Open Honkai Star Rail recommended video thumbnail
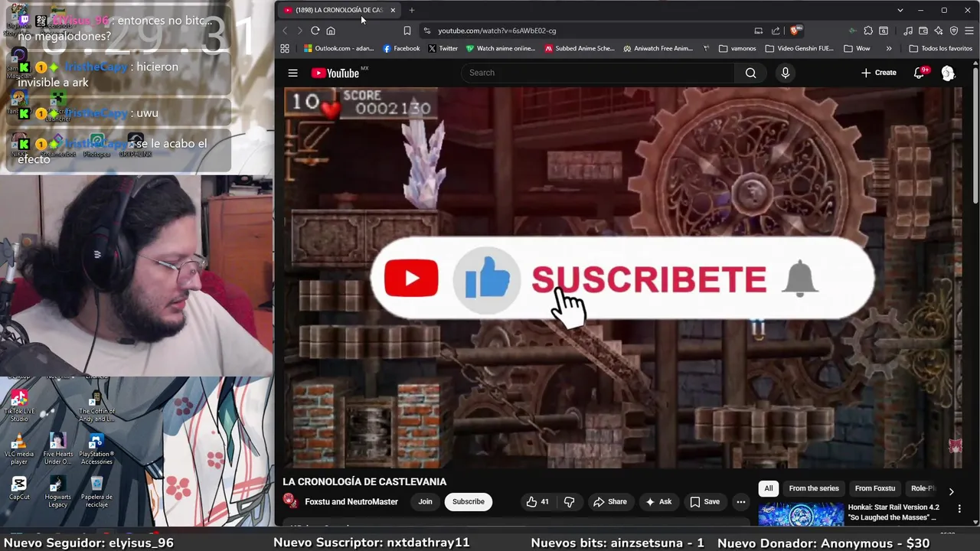Viewport: 980px width, 551px height. tap(801, 514)
